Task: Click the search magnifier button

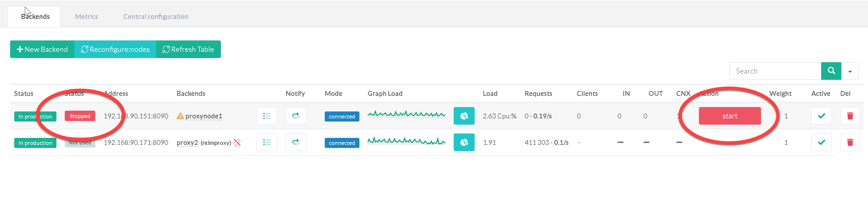Action: point(831,71)
